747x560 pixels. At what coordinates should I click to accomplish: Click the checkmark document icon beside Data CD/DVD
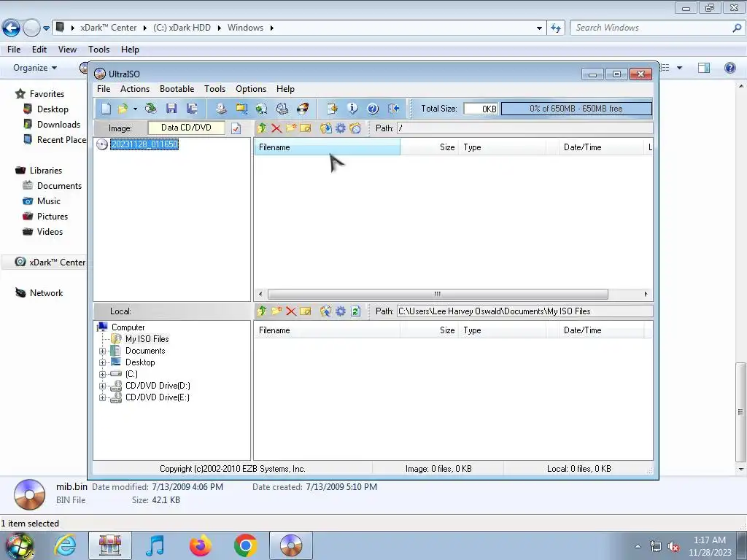[x=236, y=128]
